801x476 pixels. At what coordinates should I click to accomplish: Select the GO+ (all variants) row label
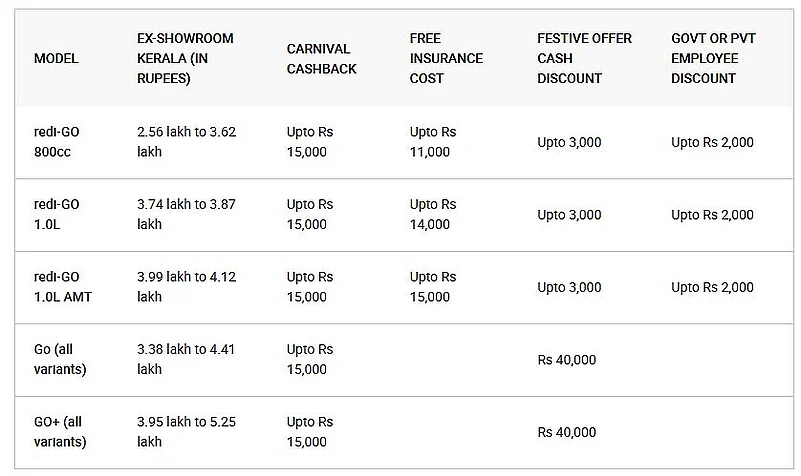(x=60, y=432)
